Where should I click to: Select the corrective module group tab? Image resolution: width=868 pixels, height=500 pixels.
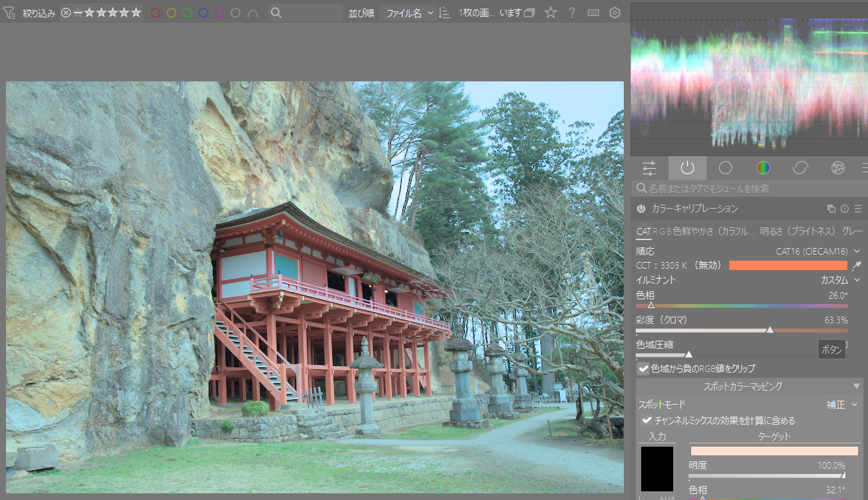[x=801, y=168]
